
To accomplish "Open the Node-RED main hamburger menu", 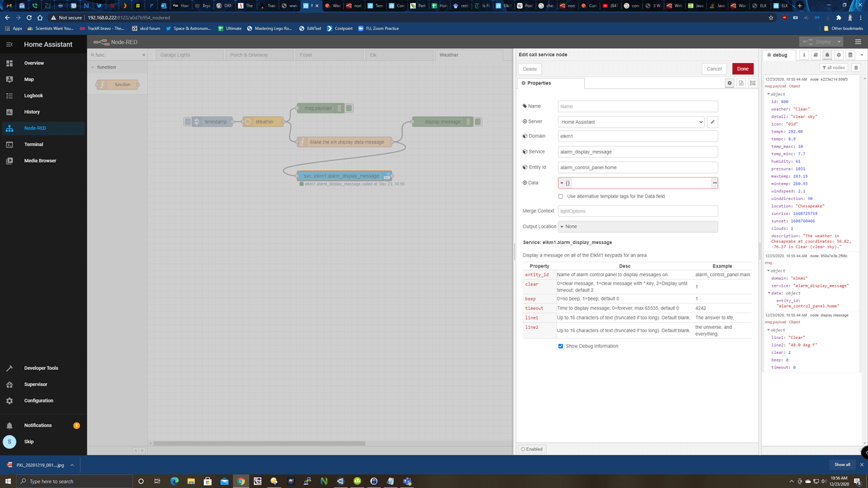I will coord(858,41).
